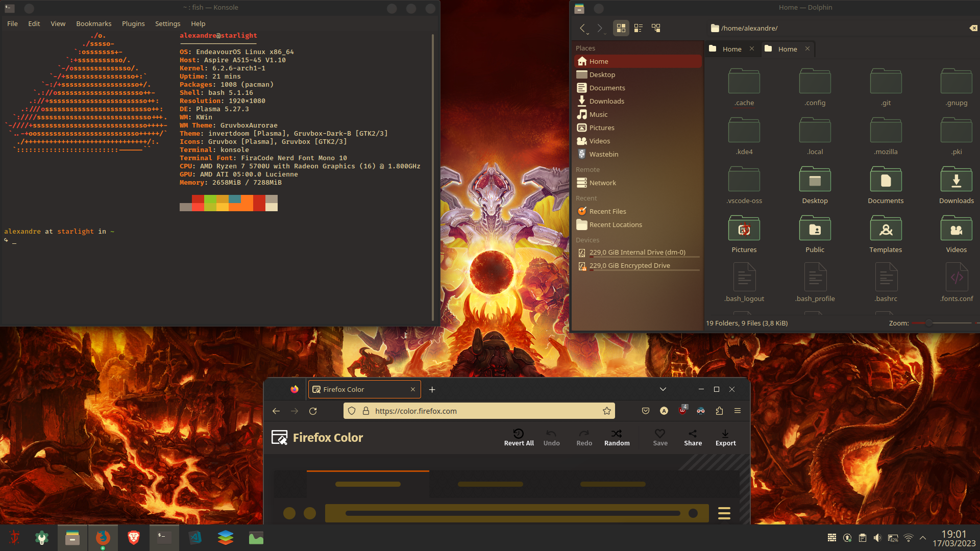Open the Help menu in Konsole

[x=198, y=23]
